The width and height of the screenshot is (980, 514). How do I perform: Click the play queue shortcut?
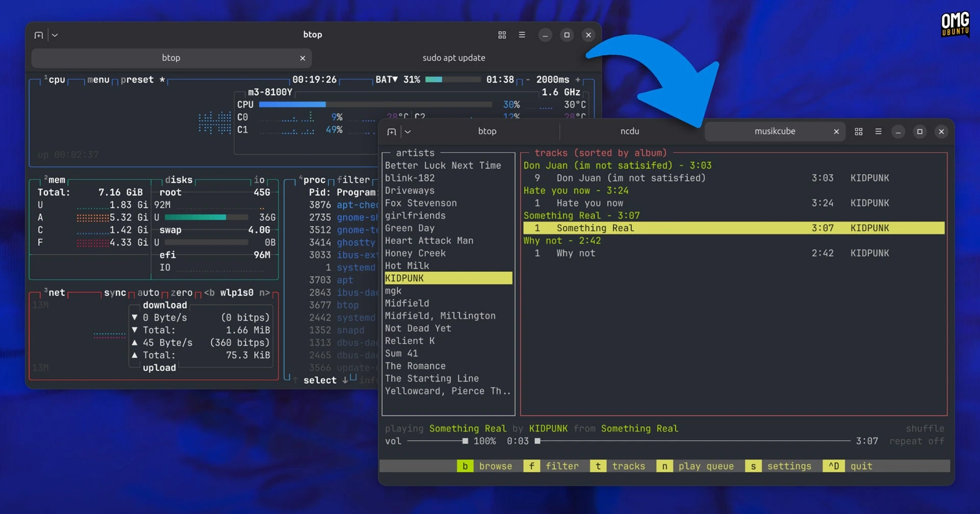pyautogui.click(x=705, y=466)
